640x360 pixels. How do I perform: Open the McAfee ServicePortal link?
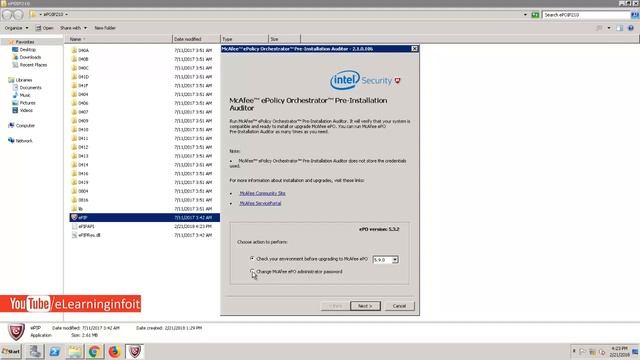point(260,203)
